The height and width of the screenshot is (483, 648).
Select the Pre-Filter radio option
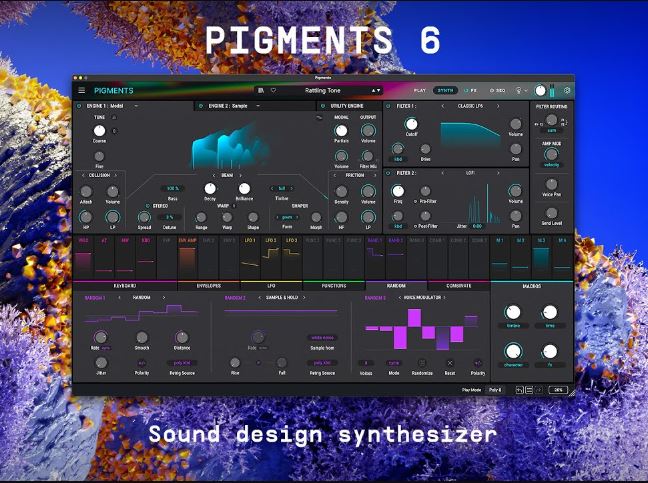(x=415, y=202)
